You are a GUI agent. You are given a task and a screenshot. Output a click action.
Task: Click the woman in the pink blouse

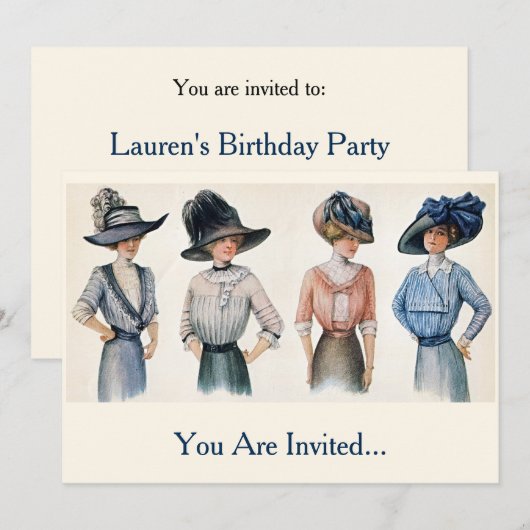tap(336, 293)
